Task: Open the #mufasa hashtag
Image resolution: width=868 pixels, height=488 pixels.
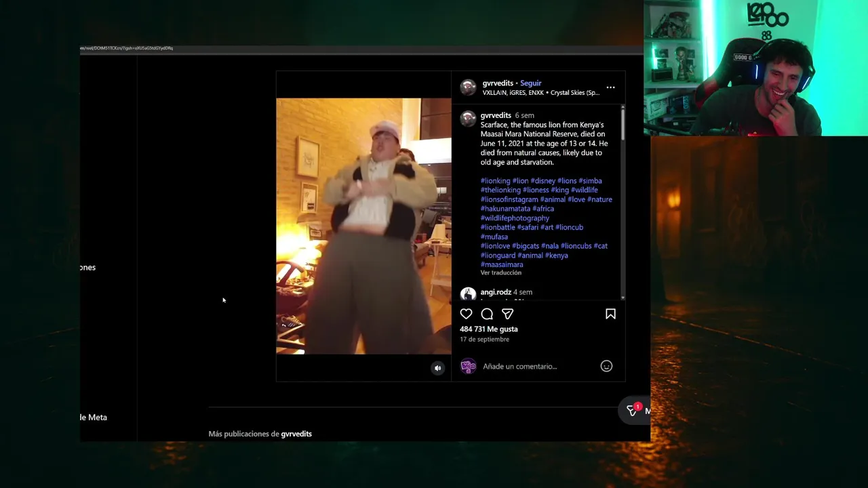Action: coord(494,237)
